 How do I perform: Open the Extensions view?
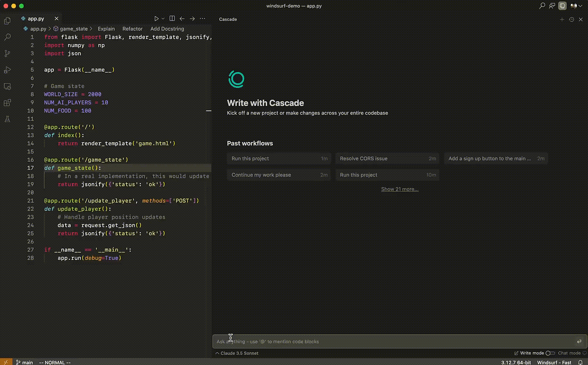pos(7,103)
